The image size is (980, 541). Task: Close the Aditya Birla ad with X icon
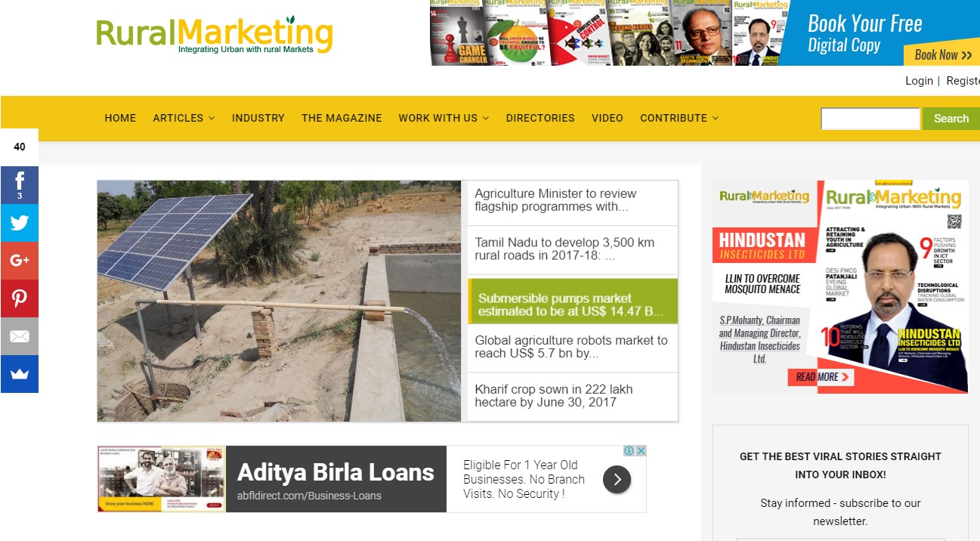coord(641,451)
